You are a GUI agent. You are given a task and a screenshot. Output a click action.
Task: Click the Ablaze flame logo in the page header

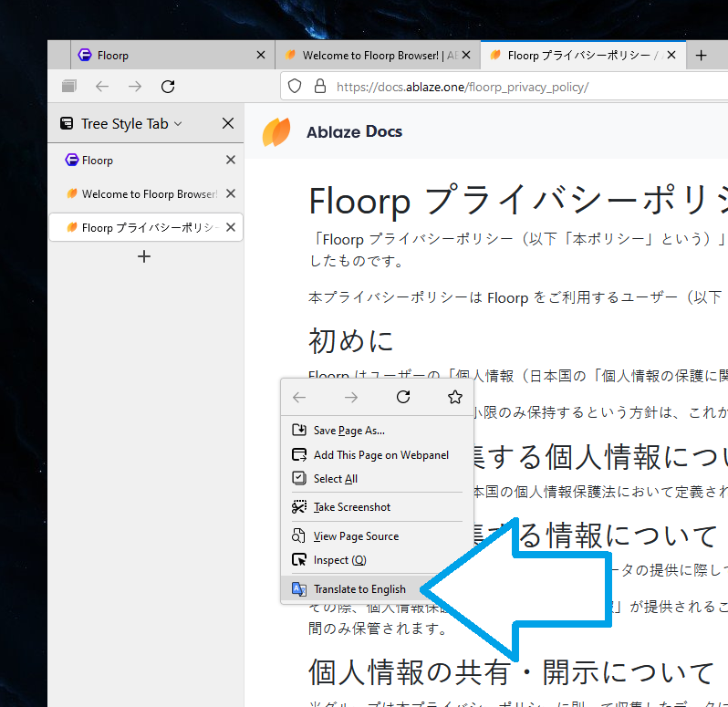click(x=276, y=132)
